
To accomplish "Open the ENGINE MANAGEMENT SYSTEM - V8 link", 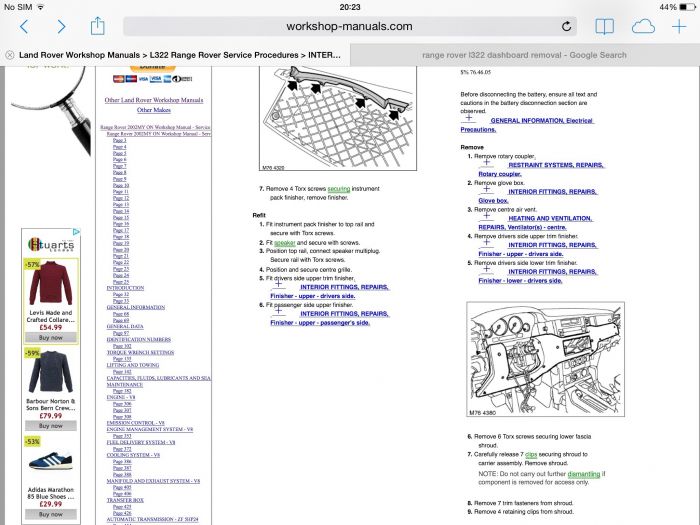I will [150, 429].
